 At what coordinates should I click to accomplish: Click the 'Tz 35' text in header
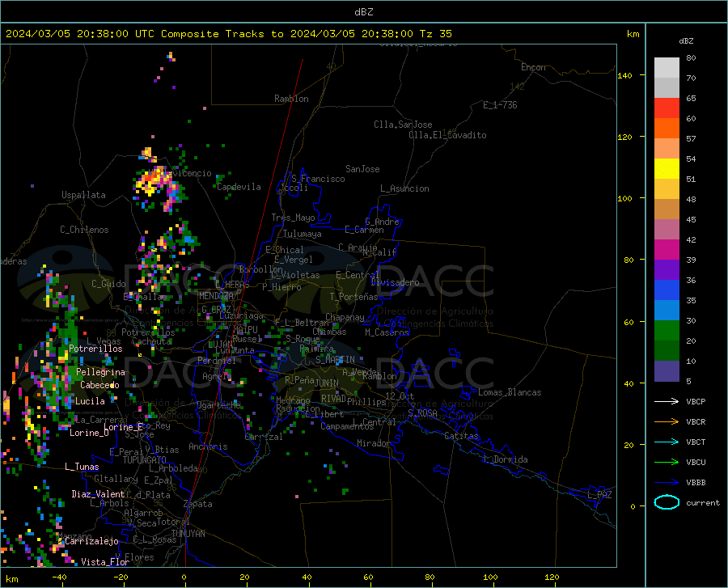pos(436,34)
